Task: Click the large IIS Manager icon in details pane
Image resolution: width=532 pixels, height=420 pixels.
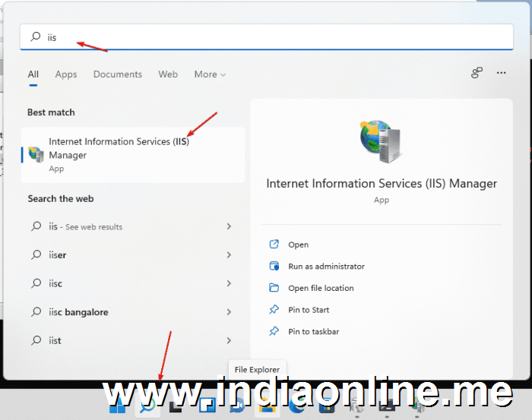Action: click(x=381, y=141)
